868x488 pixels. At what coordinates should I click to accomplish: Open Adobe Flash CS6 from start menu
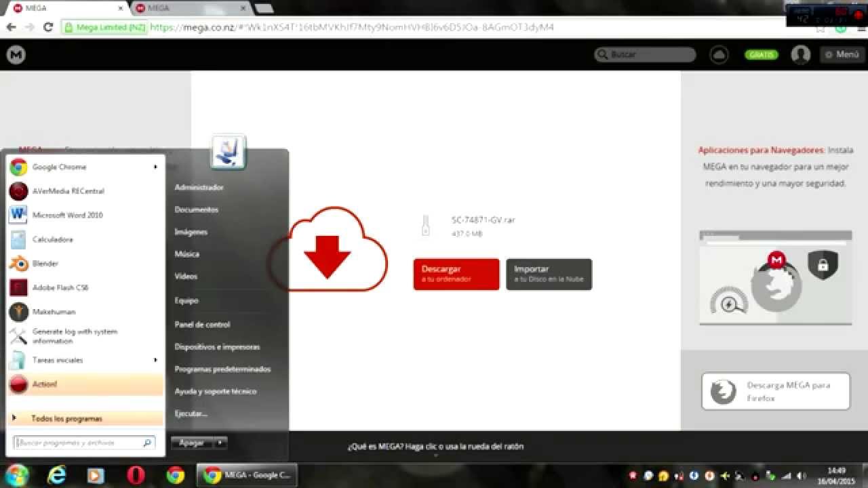[x=84, y=287]
